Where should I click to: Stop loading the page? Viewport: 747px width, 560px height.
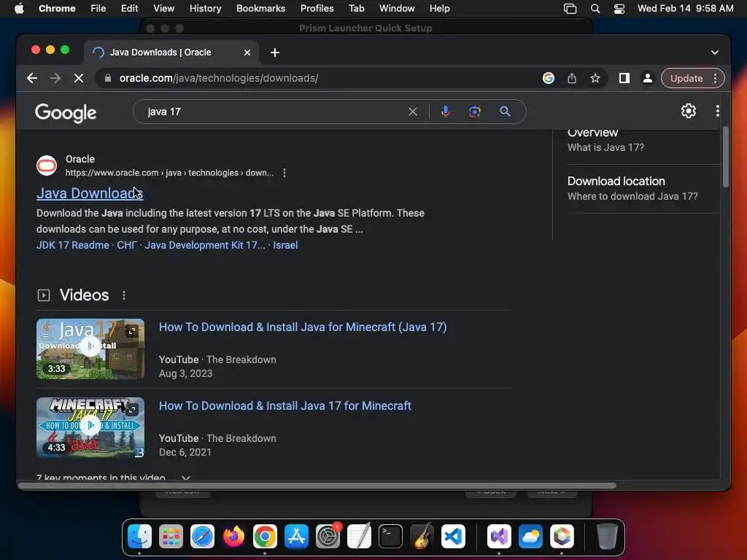coord(79,78)
